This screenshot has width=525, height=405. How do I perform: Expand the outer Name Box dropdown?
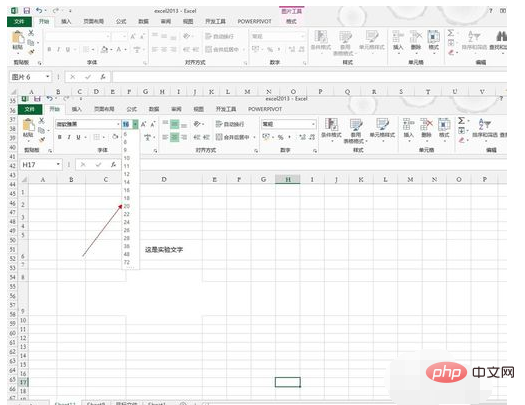47,77
